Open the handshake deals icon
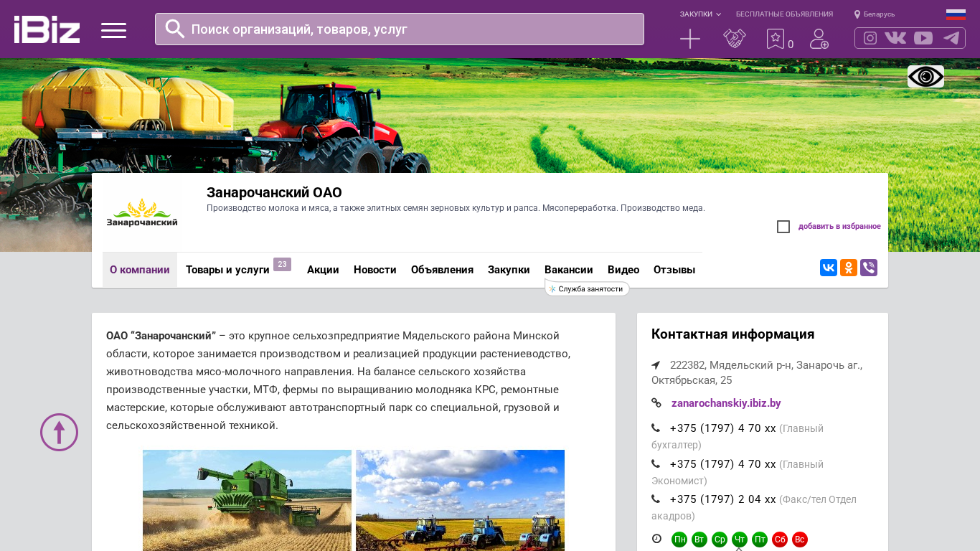The height and width of the screenshot is (551, 980). pyautogui.click(x=735, y=39)
